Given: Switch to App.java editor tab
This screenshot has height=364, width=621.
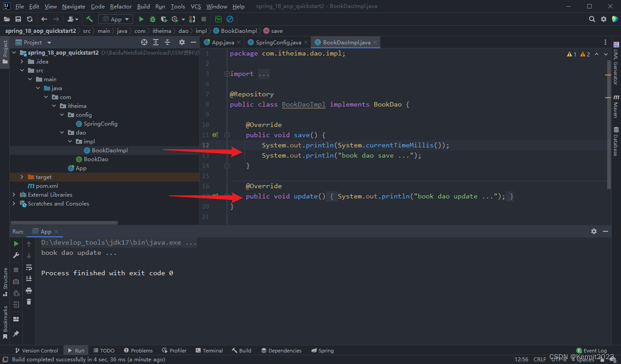Looking at the screenshot, I should (222, 43).
